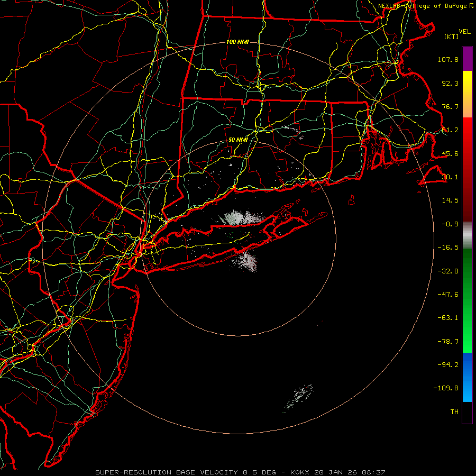Click the 30.1 legend value
This screenshot has width=476, height=476.
pyautogui.click(x=450, y=177)
